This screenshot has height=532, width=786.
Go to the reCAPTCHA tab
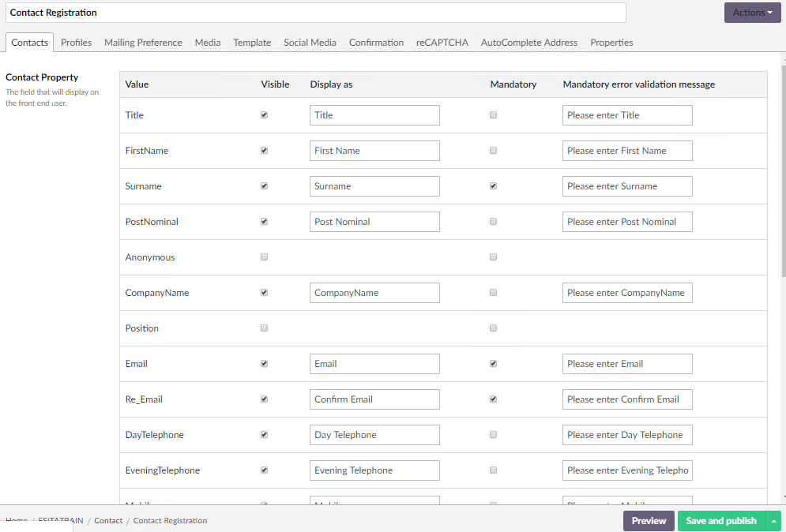pyautogui.click(x=442, y=43)
